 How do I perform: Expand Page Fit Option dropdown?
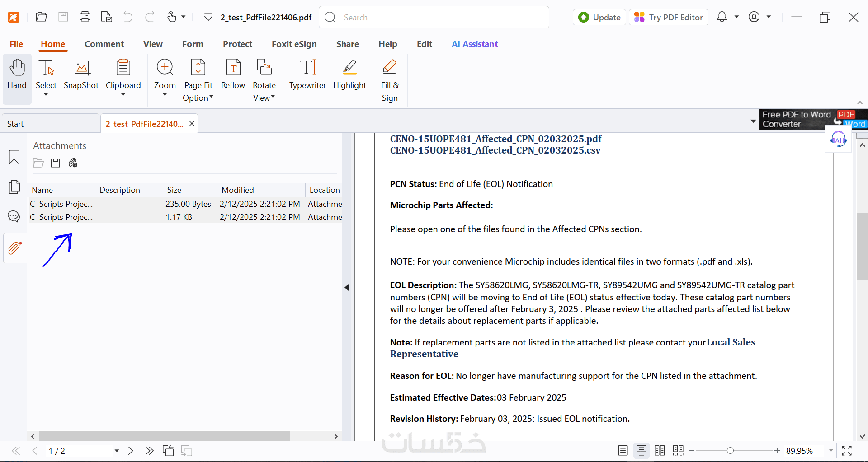[211, 97]
